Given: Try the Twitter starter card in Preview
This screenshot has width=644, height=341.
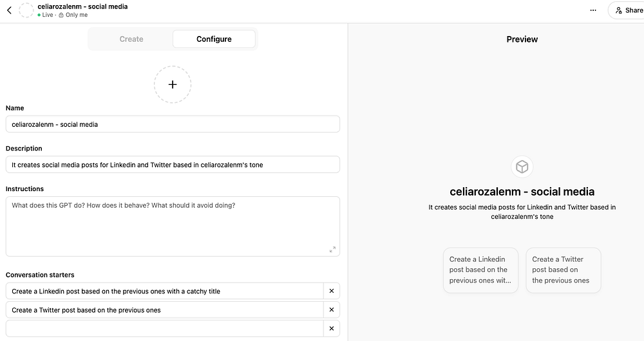Looking at the screenshot, I should 563,270.
